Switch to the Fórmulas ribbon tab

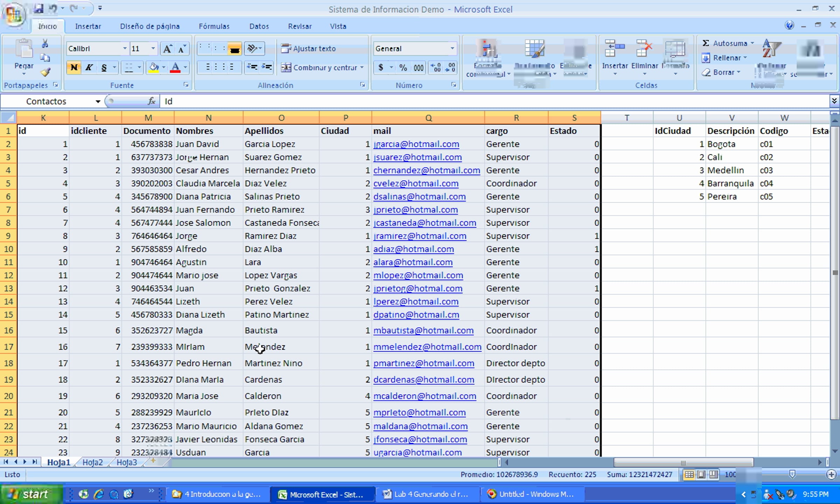point(214,26)
